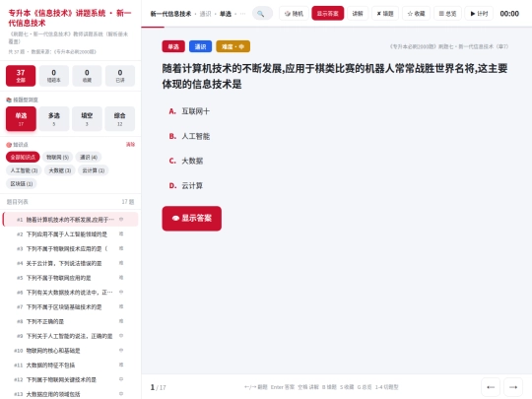The image size is (532, 399).
Task: Click the 新一代信息技术 breadcrumb
Action: 170,14
